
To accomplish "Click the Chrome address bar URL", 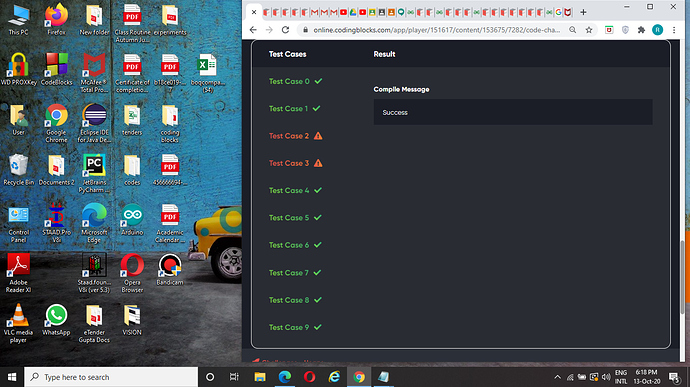I will [x=437, y=30].
